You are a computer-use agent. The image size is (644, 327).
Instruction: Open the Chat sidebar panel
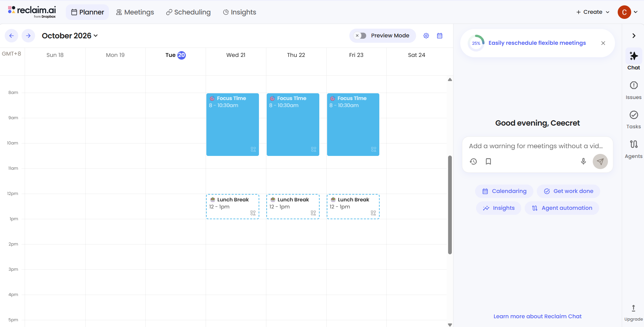coord(634,60)
